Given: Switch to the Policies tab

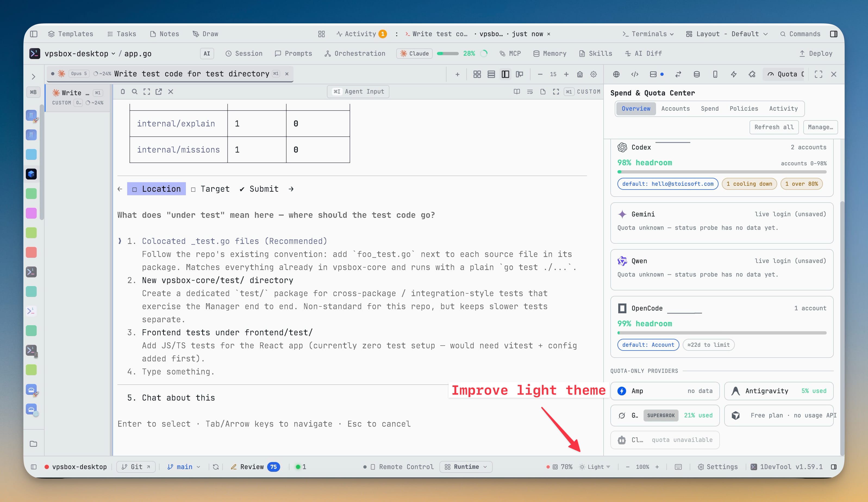Looking at the screenshot, I should (744, 109).
